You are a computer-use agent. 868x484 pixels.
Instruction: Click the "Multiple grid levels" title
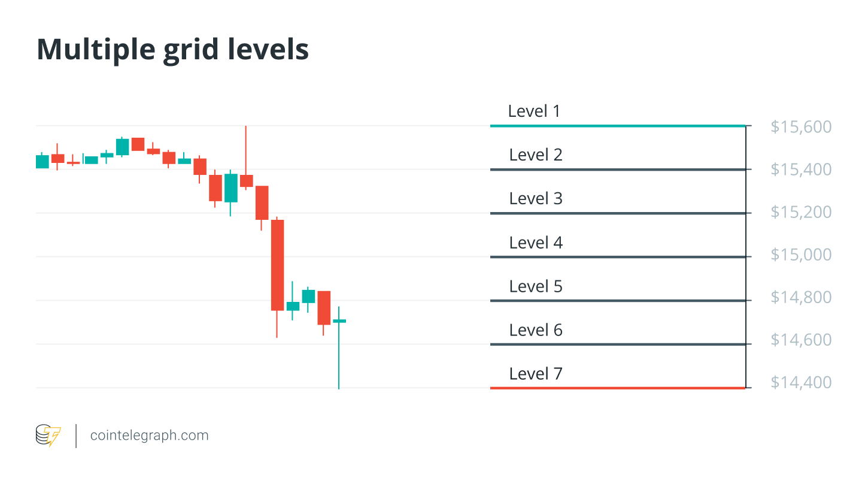pyautogui.click(x=173, y=50)
